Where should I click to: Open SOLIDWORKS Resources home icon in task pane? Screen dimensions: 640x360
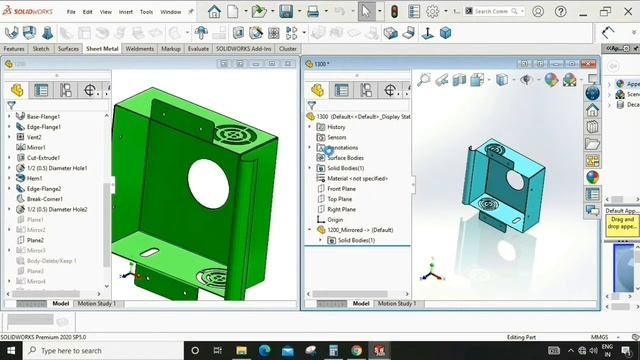[592, 110]
